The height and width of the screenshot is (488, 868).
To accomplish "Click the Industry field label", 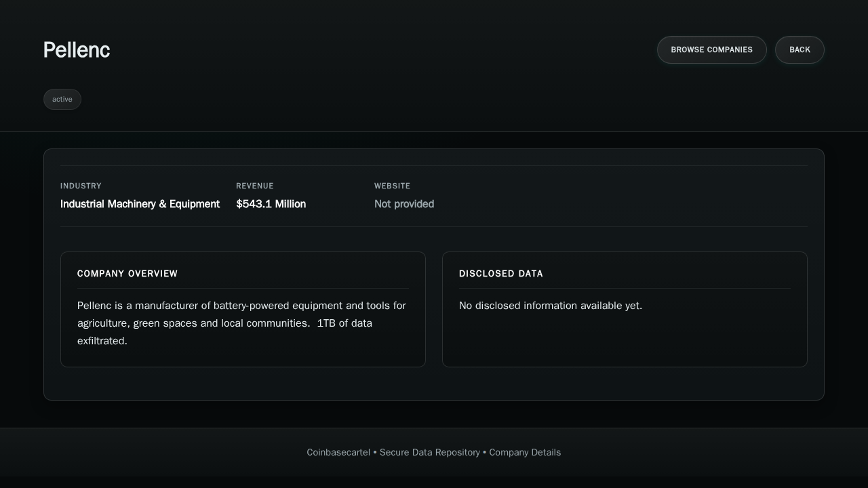I will click(81, 186).
